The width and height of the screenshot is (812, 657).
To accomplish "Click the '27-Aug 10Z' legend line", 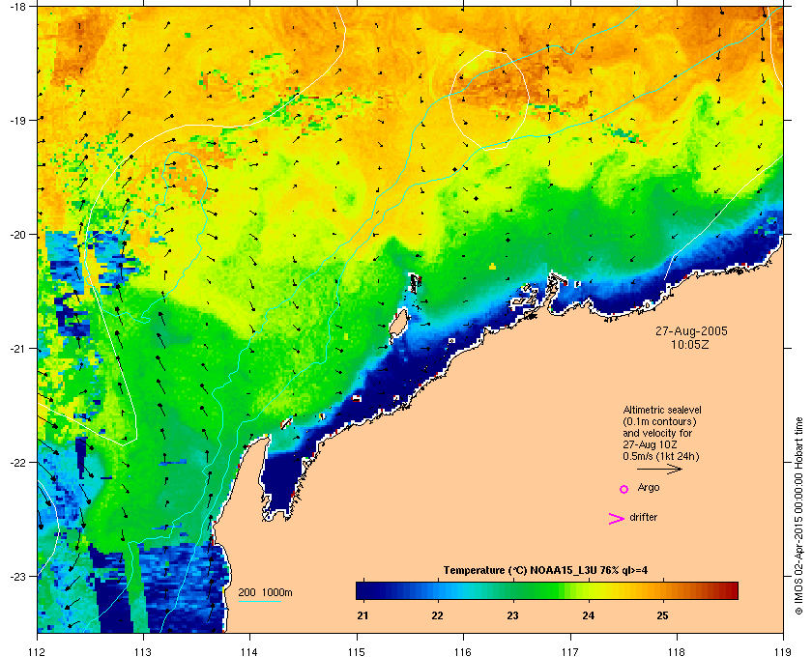I will tap(650, 444).
